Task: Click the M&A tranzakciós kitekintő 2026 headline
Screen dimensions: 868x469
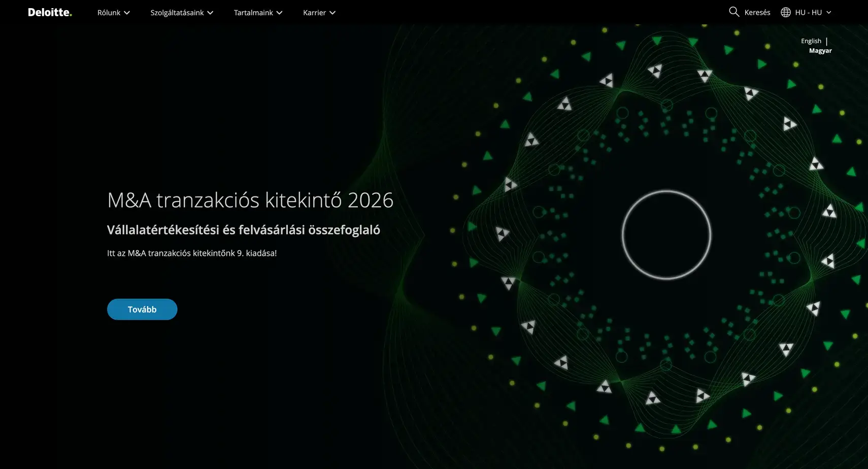Action: [x=250, y=200]
